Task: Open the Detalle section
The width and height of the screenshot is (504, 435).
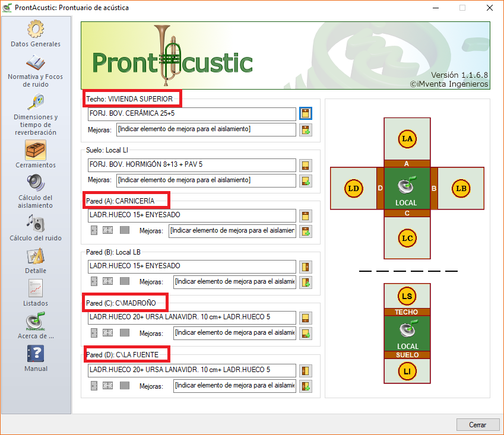Action: [x=36, y=261]
